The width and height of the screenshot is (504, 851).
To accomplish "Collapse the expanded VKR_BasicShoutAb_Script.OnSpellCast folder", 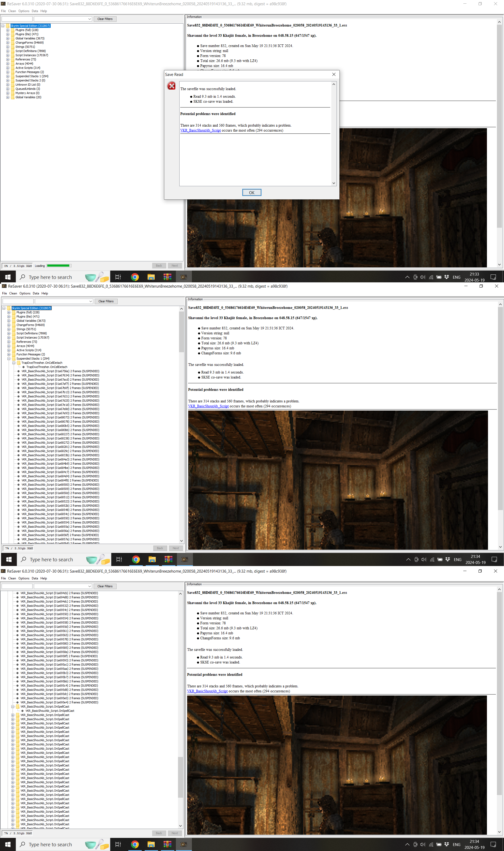I will point(13,707).
